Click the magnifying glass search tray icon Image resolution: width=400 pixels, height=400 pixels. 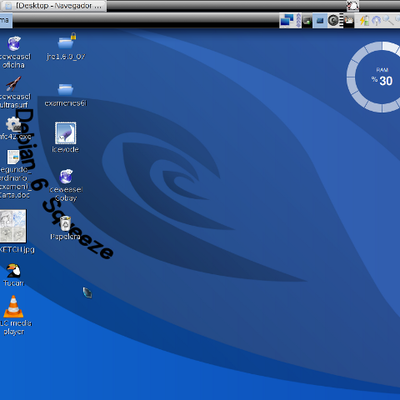click(388, 20)
